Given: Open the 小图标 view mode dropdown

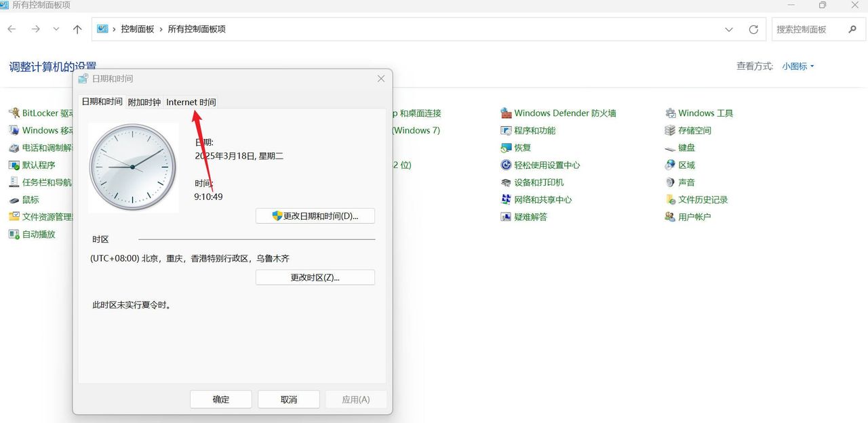Looking at the screenshot, I should [x=797, y=66].
